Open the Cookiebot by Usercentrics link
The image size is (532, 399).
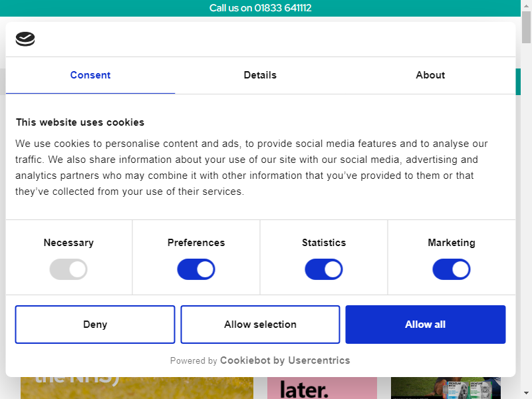(285, 360)
